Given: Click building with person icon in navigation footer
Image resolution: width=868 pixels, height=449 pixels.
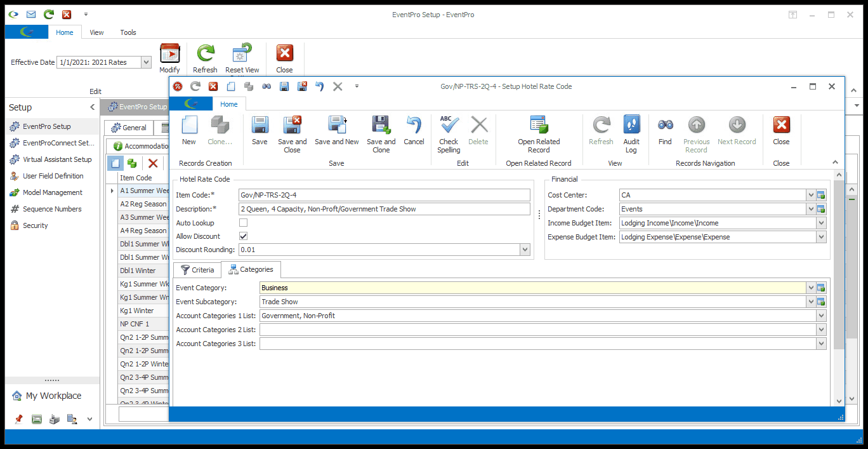Looking at the screenshot, I should (x=72, y=419).
